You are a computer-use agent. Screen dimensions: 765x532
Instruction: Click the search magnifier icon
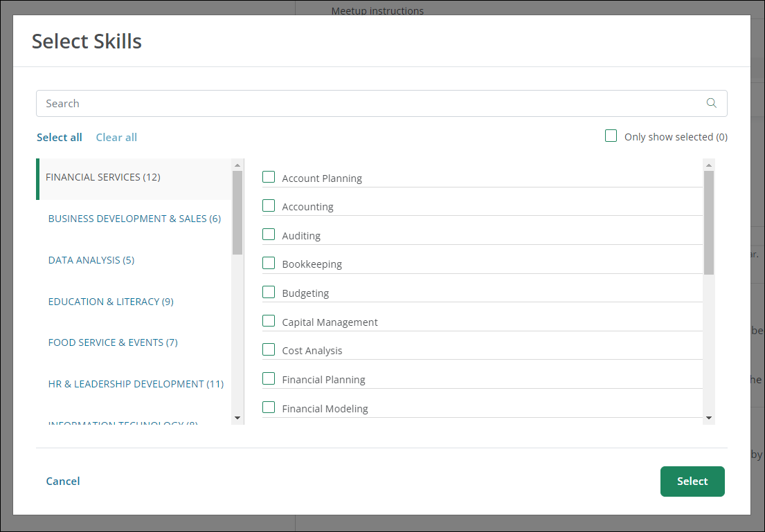(711, 103)
